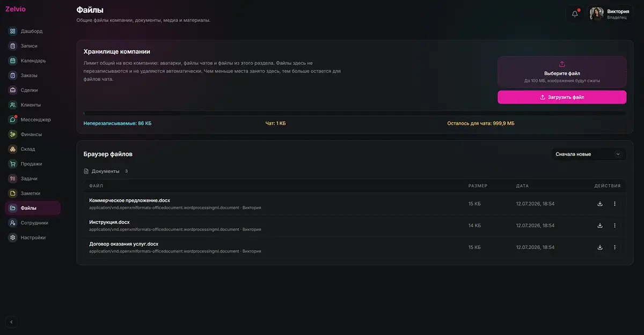Screen dimensions: 644x335
Task: Click the Zelvio logo link
Action: [15, 9]
